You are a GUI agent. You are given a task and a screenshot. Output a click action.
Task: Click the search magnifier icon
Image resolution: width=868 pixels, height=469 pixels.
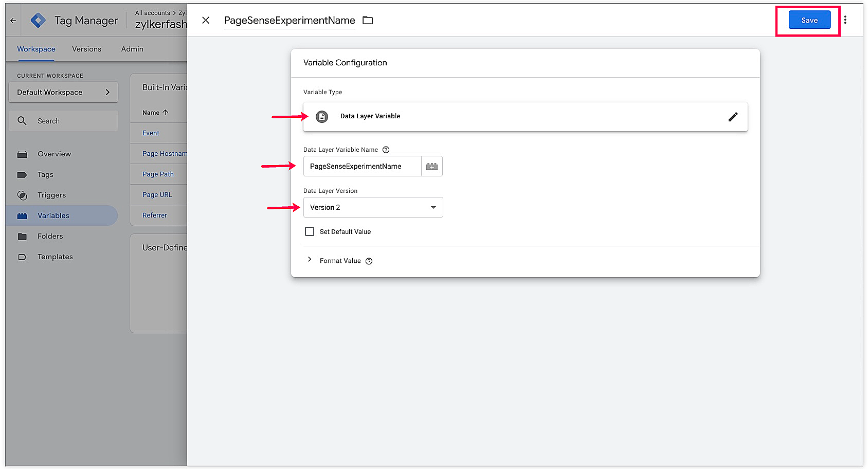22,121
